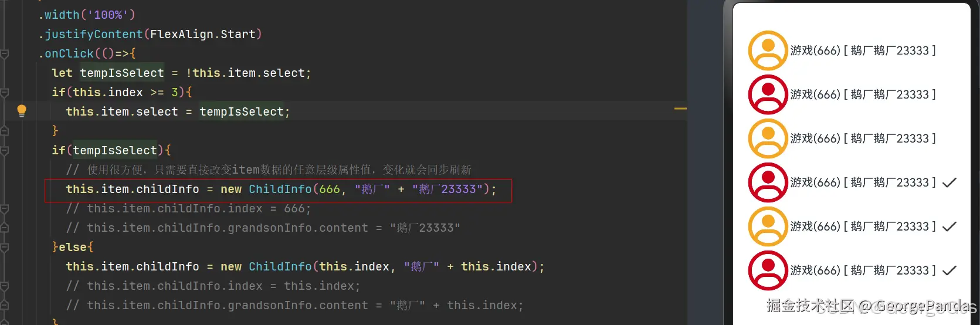Click the comment grandsonInfo.content = "鹅厂23333"

pyautogui.click(x=263, y=228)
